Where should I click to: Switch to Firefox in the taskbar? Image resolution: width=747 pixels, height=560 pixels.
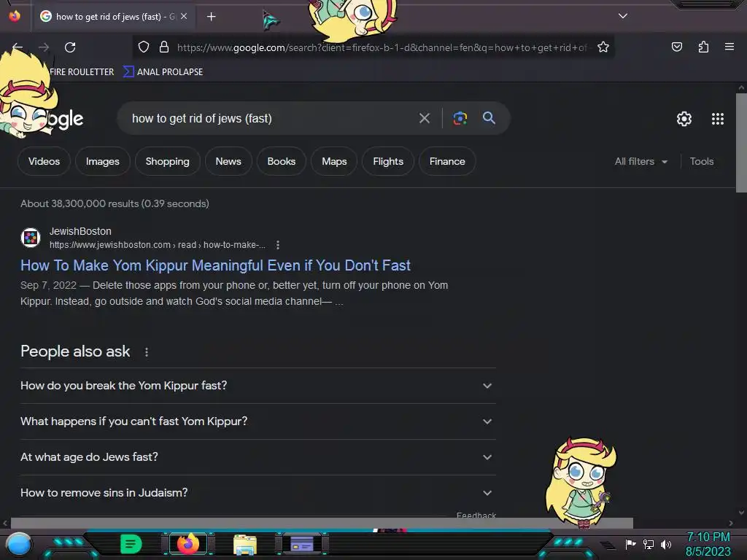(x=188, y=544)
